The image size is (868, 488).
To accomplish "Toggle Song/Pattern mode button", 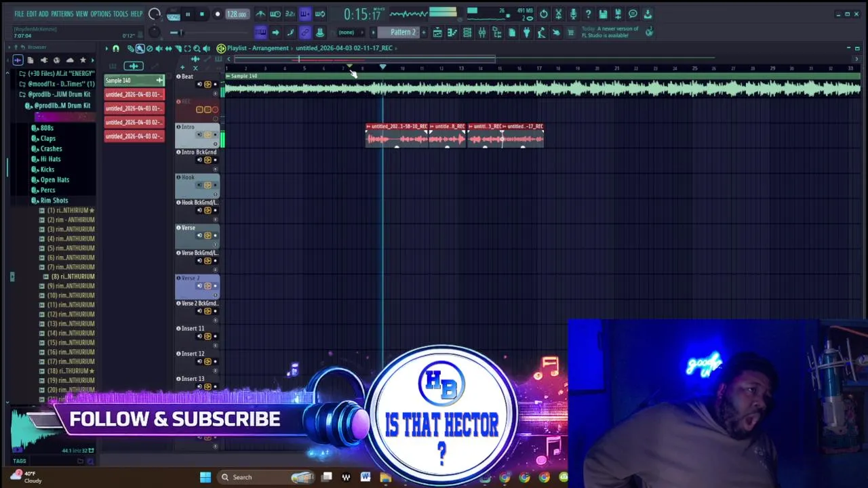I will pos(174,14).
